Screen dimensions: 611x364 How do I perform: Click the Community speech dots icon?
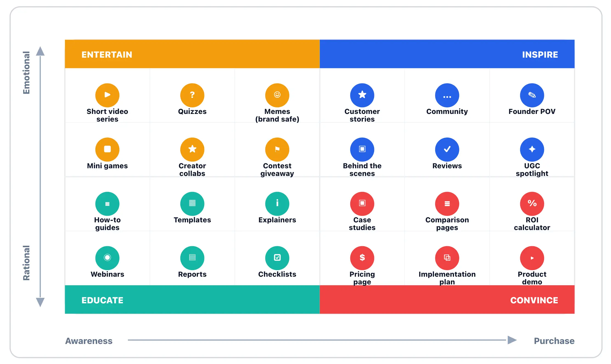click(x=447, y=95)
